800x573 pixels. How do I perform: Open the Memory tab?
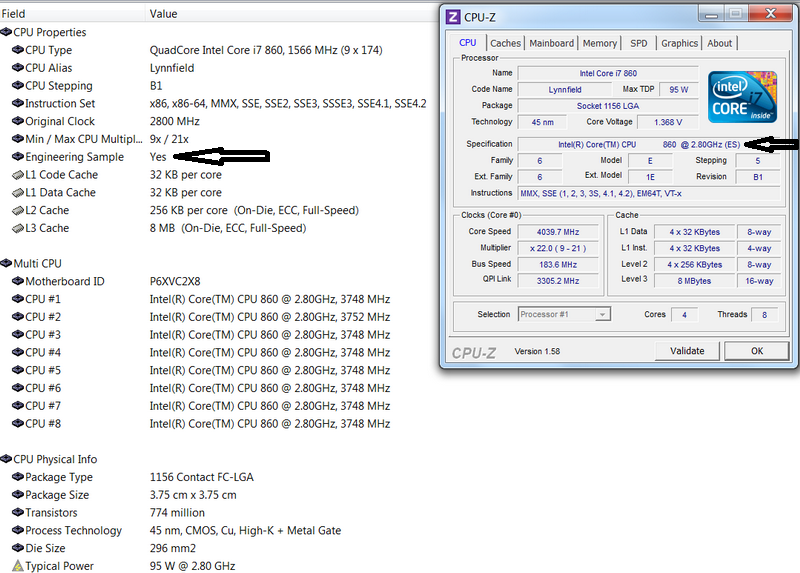click(599, 43)
